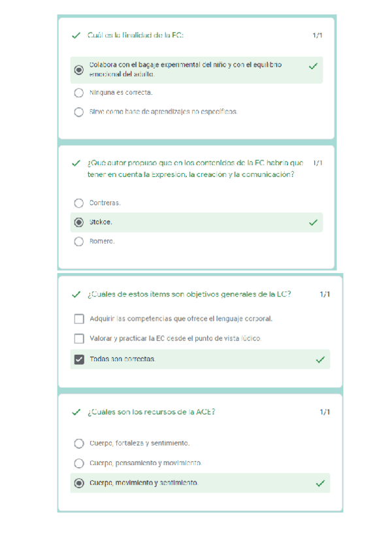The width and height of the screenshot is (392, 554).
Task: Select 'Cuerpo, fortaleza y sentimiento' radio
Action: click(x=79, y=444)
